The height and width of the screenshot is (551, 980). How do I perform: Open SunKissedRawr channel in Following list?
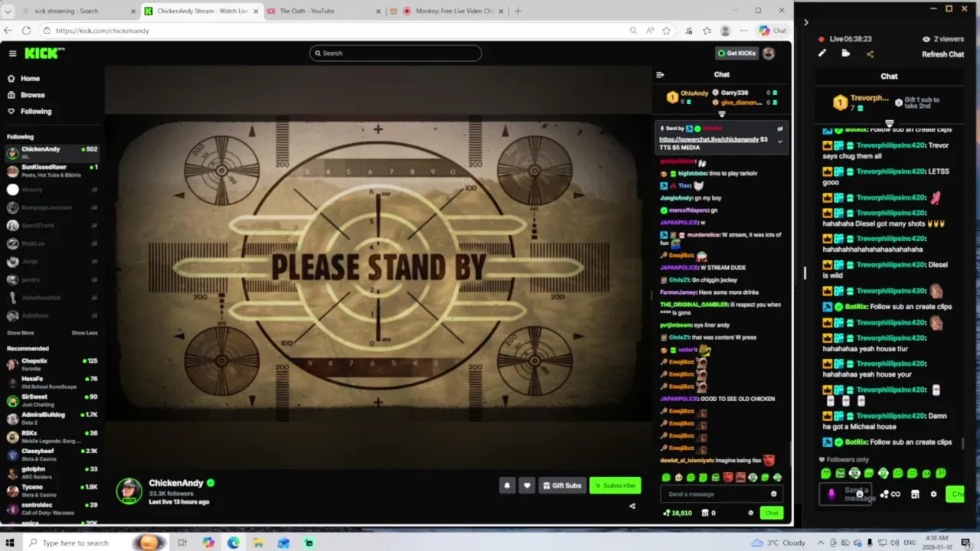[52, 169]
